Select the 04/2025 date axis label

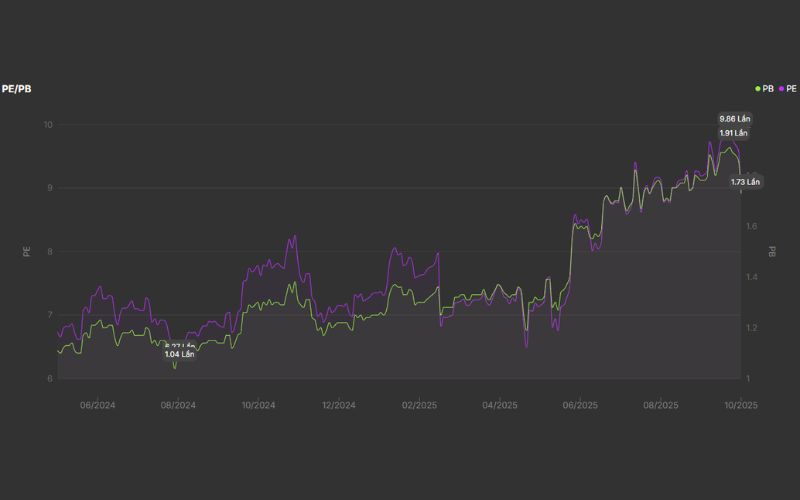click(500, 405)
